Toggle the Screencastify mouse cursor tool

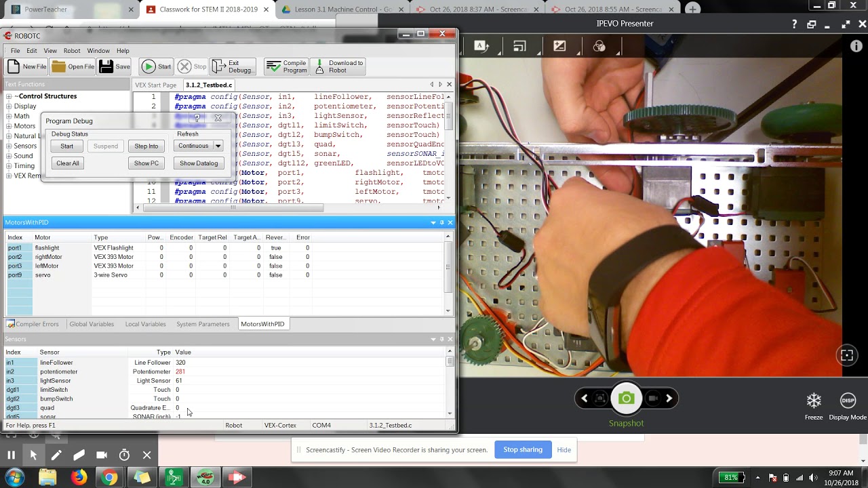pos(33,455)
